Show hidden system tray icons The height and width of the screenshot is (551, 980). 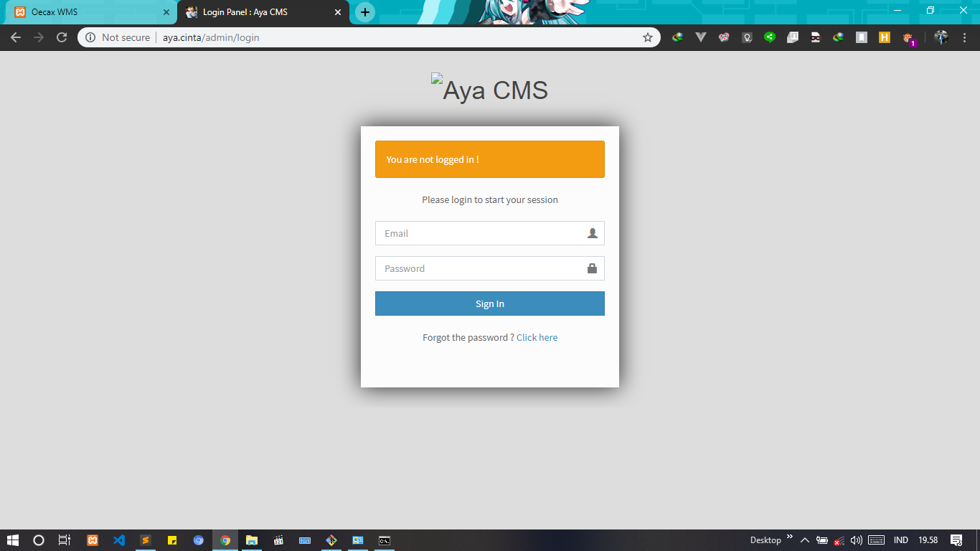point(805,540)
